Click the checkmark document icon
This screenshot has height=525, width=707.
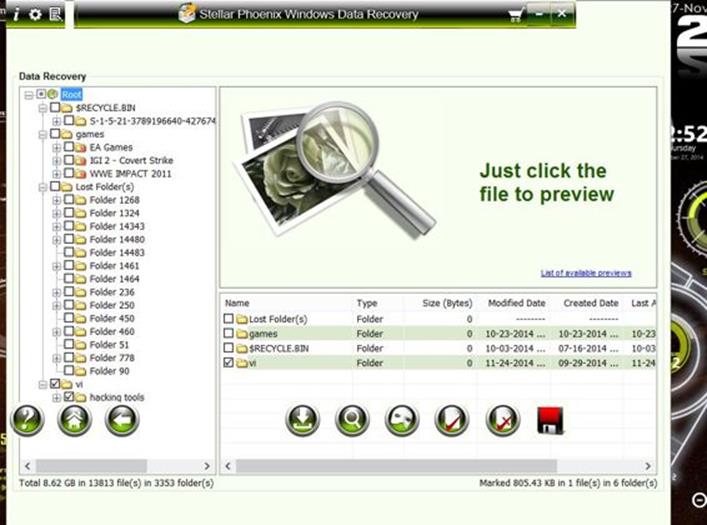point(451,420)
